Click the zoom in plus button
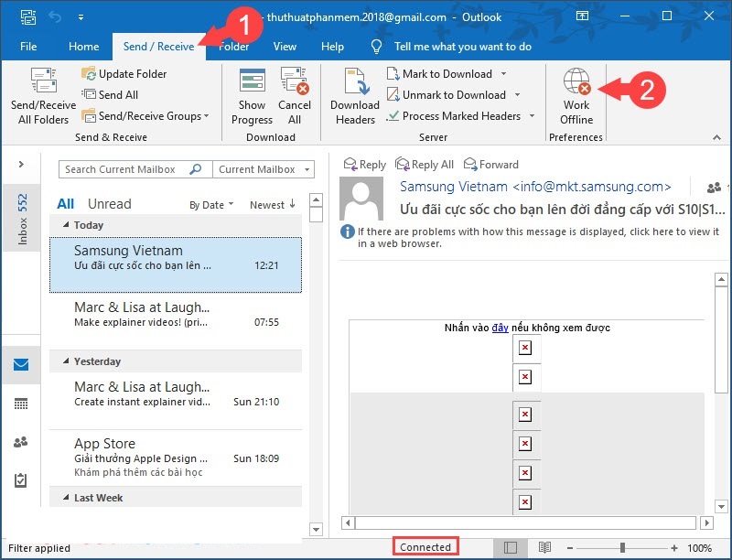The image size is (732, 560). tap(674, 548)
